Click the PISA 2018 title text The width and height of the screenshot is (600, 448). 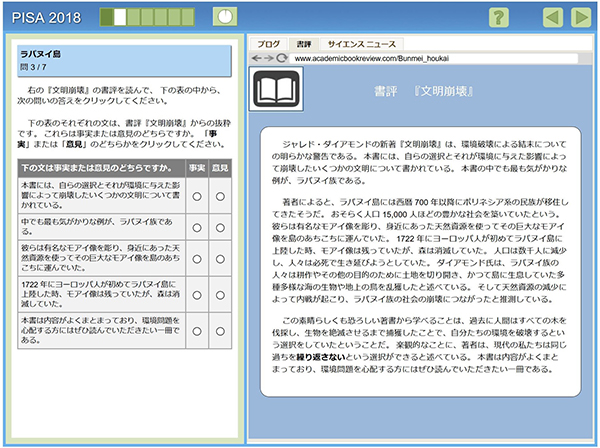click(x=46, y=18)
